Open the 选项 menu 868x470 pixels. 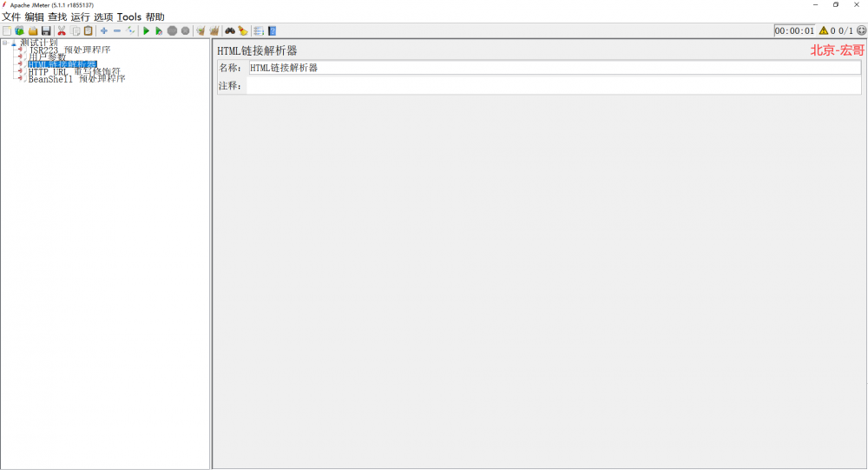[x=103, y=17]
